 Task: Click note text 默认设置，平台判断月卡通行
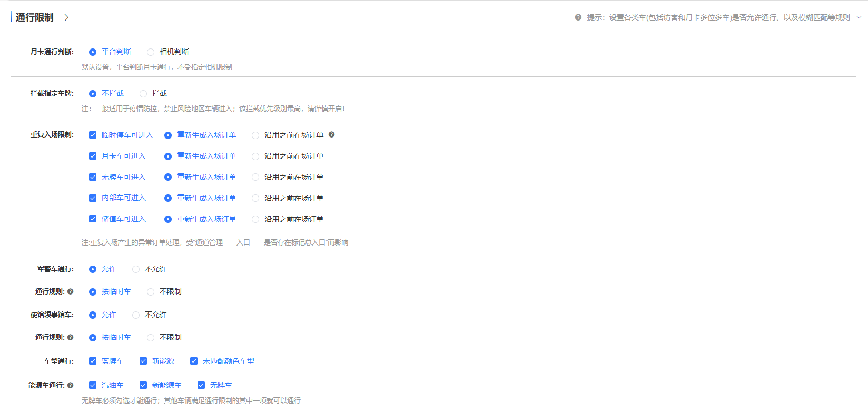point(157,67)
